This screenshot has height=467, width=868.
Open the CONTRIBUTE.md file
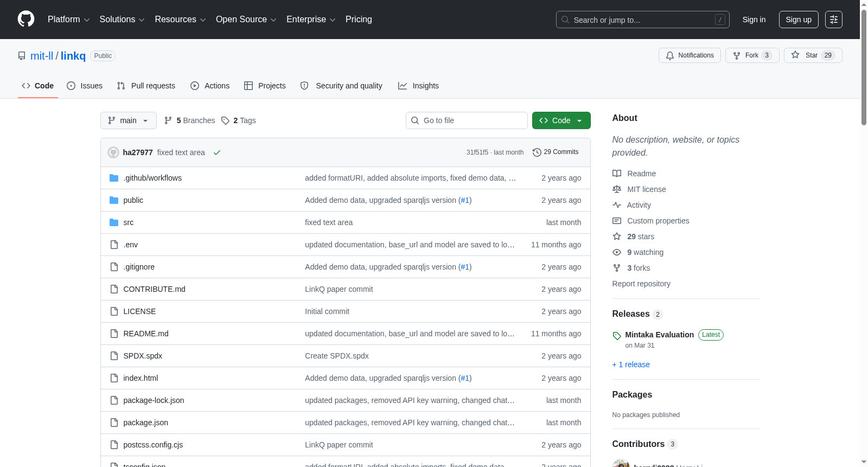pos(154,289)
